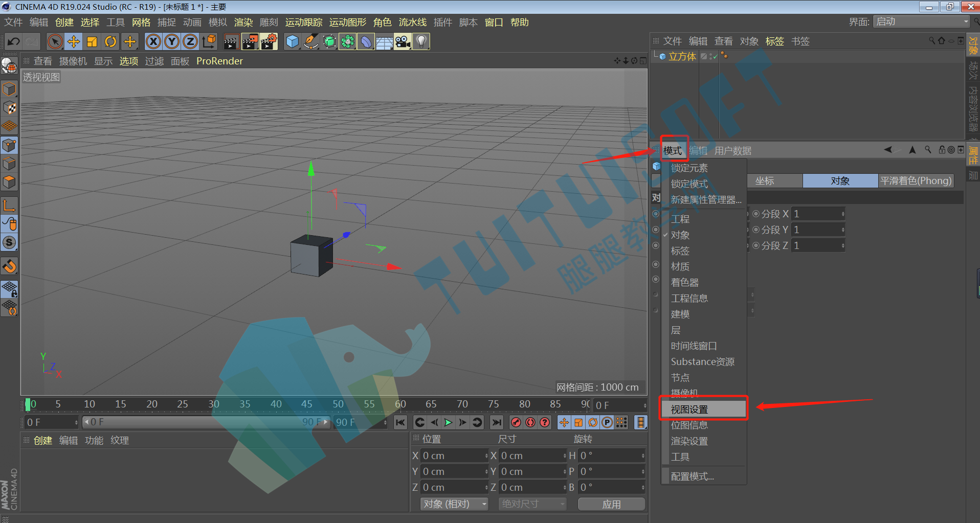Click the 应用 apply button

pyautogui.click(x=611, y=504)
